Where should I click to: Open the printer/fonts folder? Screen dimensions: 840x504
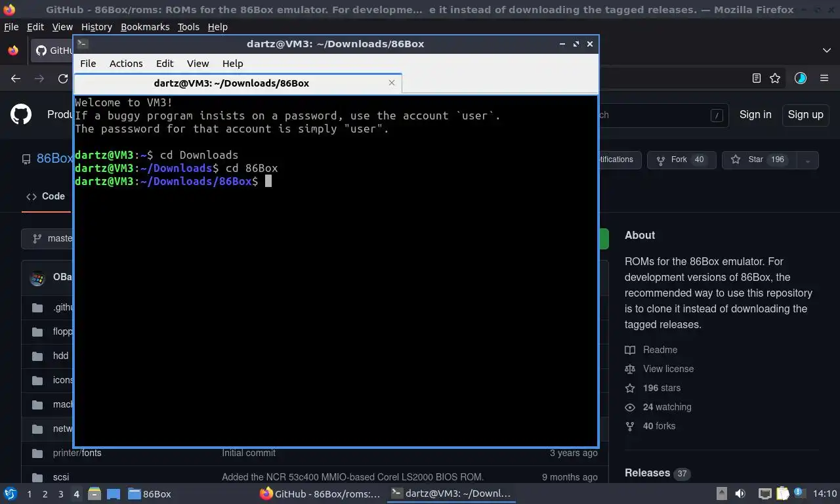pyautogui.click(x=77, y=453)
